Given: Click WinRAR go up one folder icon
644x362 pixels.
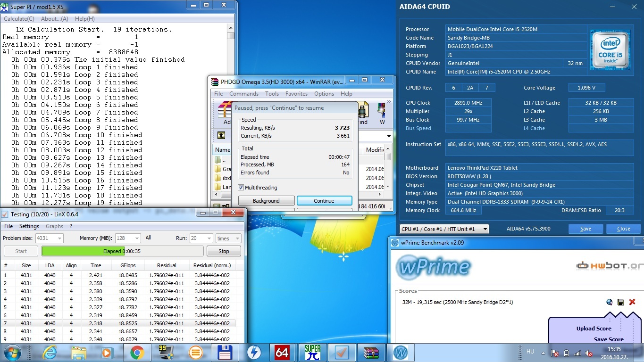Looking at the screenshot, I should coord(221,136).
